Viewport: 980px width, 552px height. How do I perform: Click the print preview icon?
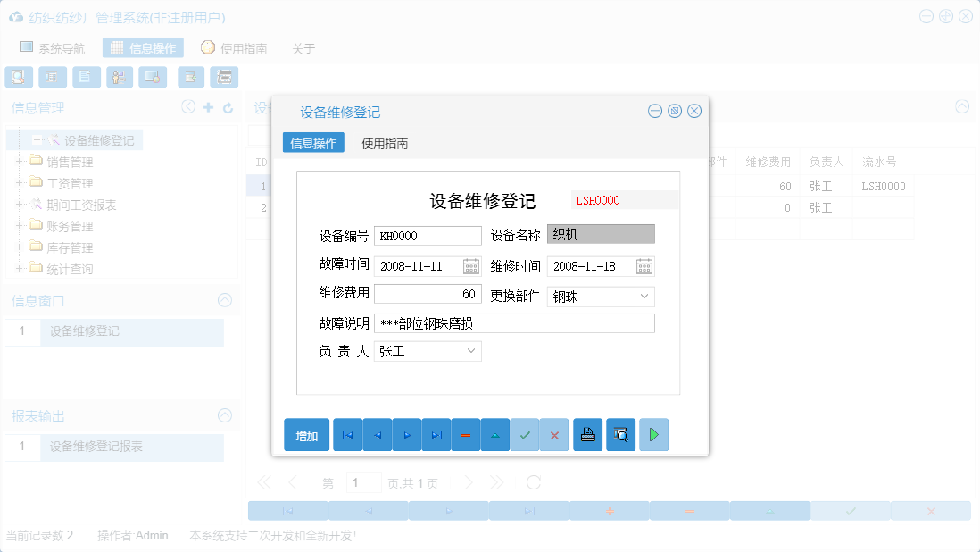point(620,434)
